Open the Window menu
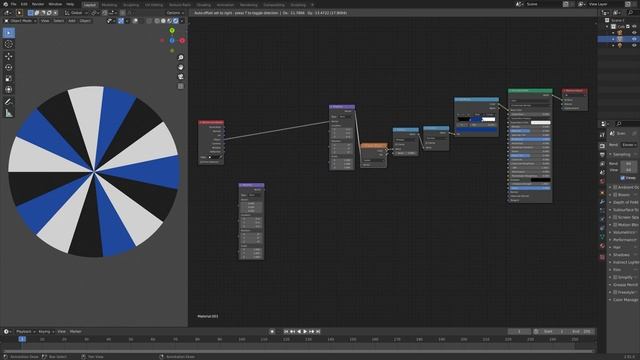Image resolution: width=640 pixels, height=360 pixels. point(55,4)
